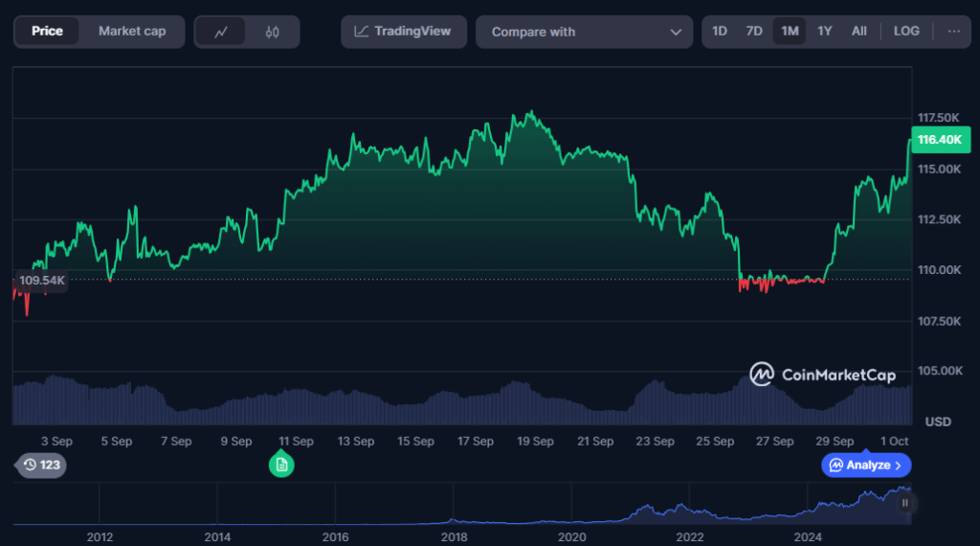Open the three-dot more options menu
Viewport: 980px width, 546px height.
[x=954, y=31]
